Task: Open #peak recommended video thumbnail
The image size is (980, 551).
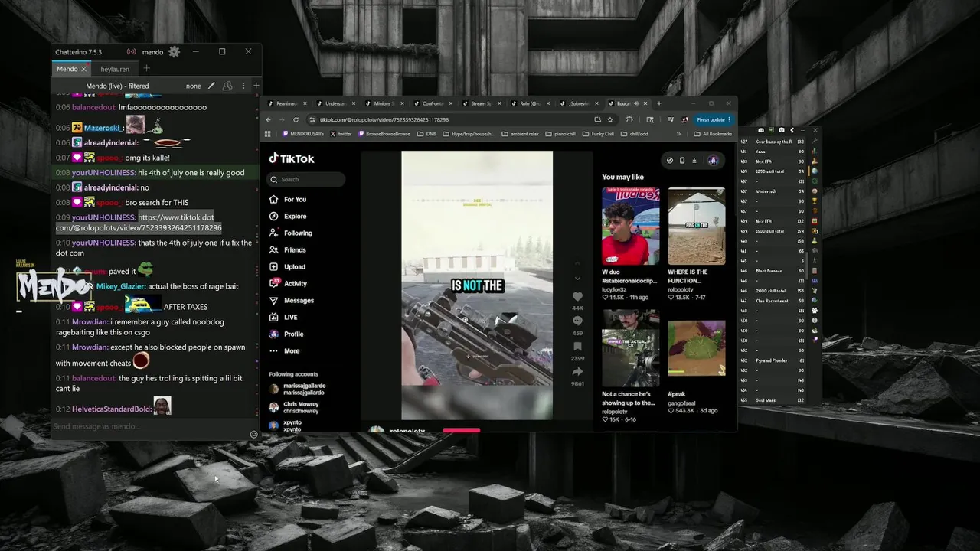Action: pos(696,348)
